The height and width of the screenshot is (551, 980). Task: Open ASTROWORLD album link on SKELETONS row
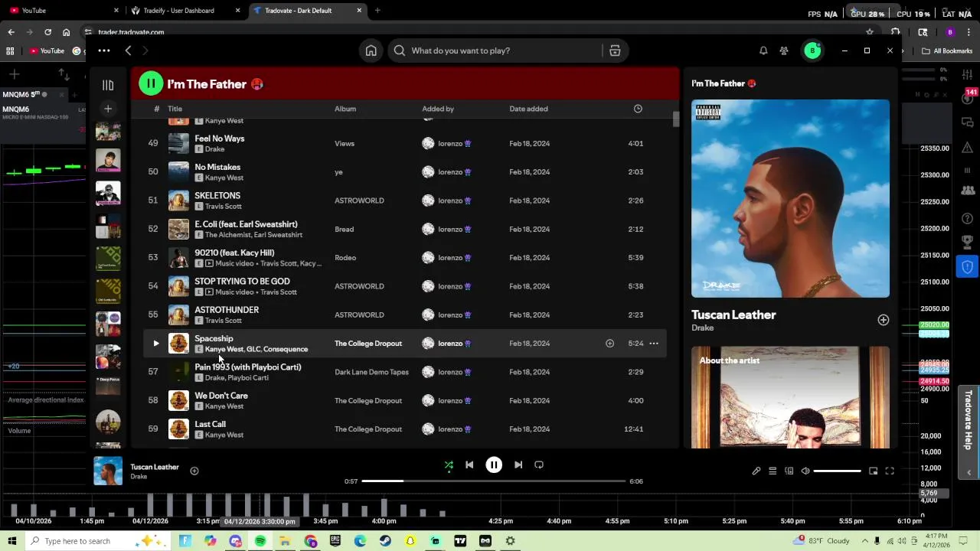click(x=359, y=201)
